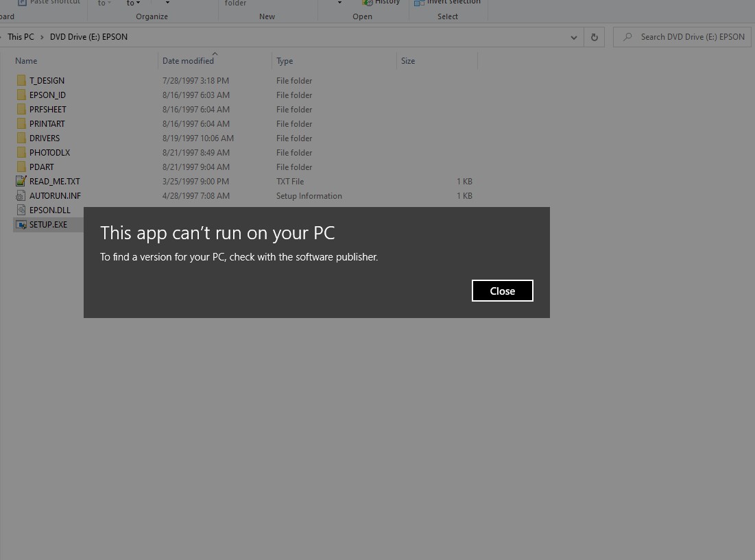This screenshot has height=560, width=755.
Task: Select the SETUP.EXE file icon
Action: pyautogui.click(x=21, y=224)
